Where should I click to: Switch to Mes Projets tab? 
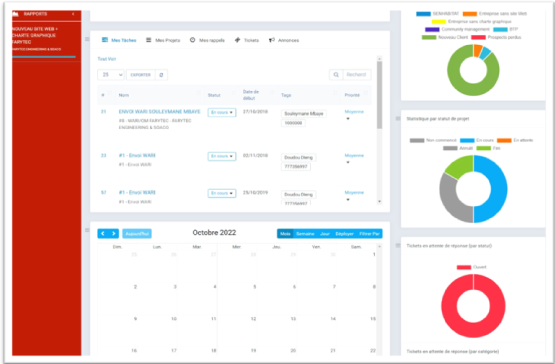click(163, 40)
